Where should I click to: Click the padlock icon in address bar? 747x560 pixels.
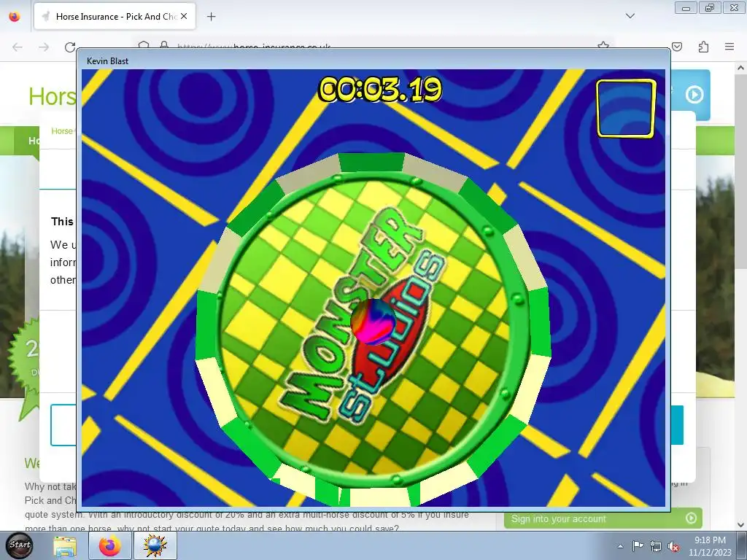point(164,45)
